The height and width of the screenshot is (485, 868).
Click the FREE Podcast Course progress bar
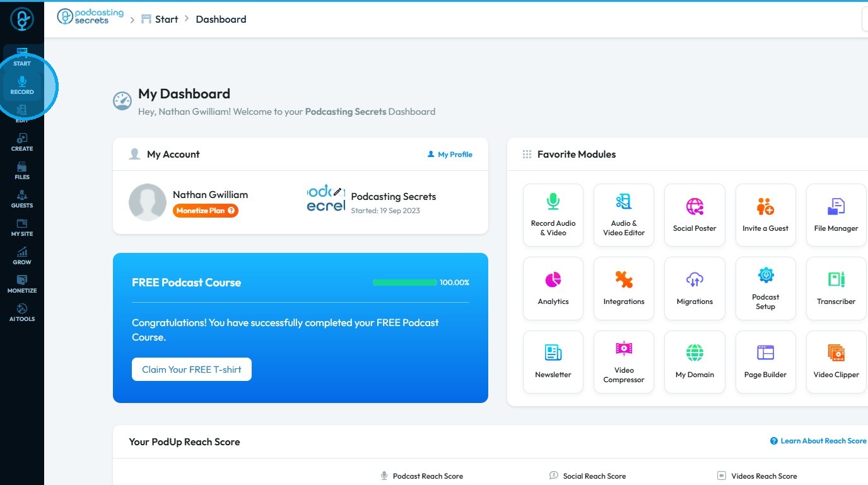coord(404,283)
